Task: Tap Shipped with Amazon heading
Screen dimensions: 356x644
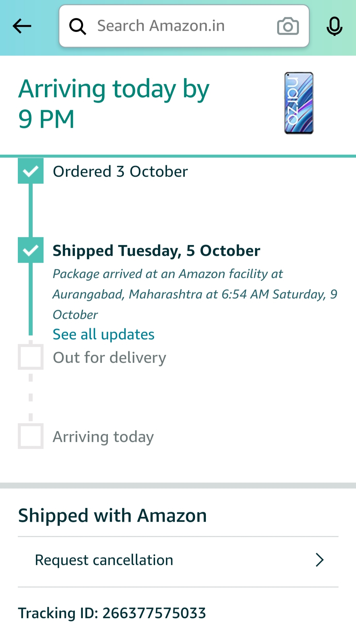Action: (x=113, y=515)
